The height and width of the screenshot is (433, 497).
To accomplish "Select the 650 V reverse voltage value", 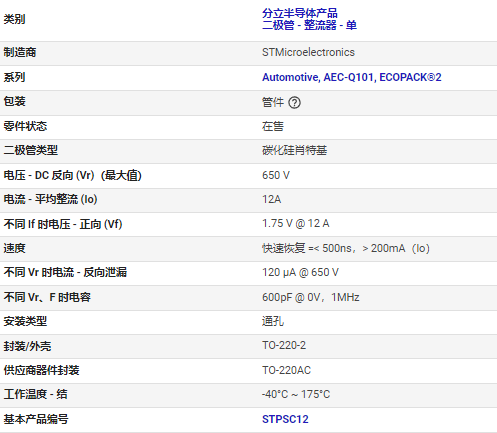I will pos(276,175).
